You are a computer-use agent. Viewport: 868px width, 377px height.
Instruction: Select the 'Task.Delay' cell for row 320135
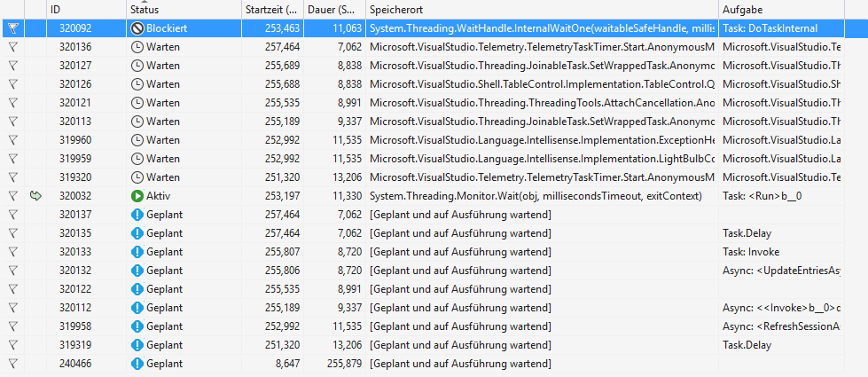click(781, 233)
